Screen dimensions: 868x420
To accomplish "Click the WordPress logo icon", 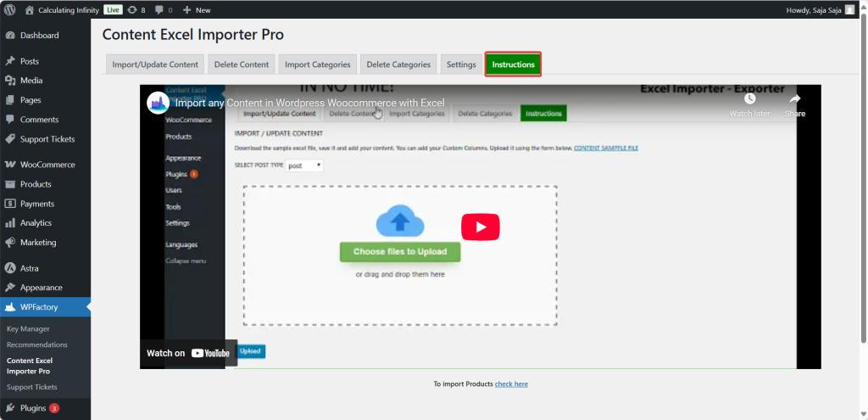I will pyautogui.click(x=10, y=9).
